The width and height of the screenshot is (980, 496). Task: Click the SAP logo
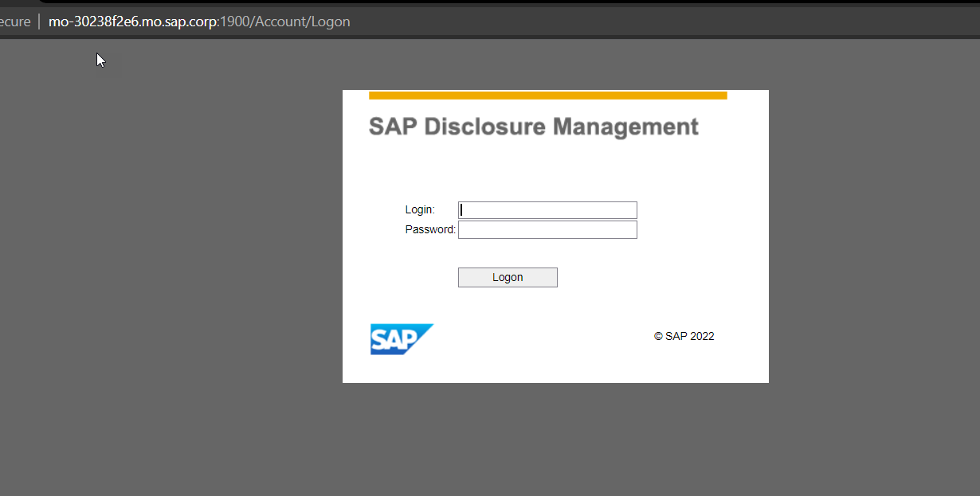402,339
